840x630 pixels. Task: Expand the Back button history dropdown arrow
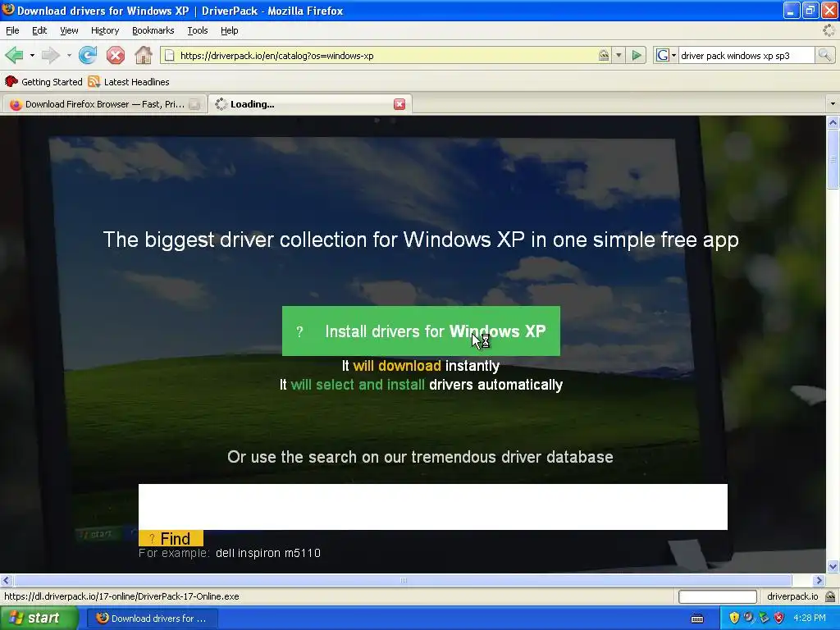[x=32, y=55]
